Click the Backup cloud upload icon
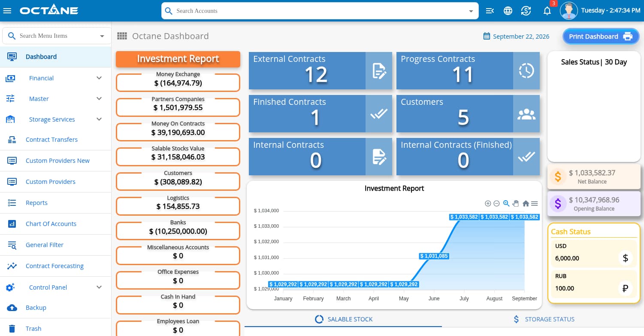Image resolution: width=644 pixels, height=336 pixels. [x=12, y=308]
